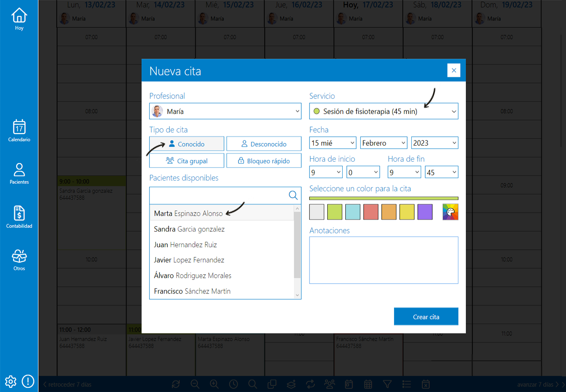Expand the Servicio dropdown with Sesión de fisioterapia
Screen dimensions: 566x392
pyautogui.click(x=383, y=111)
